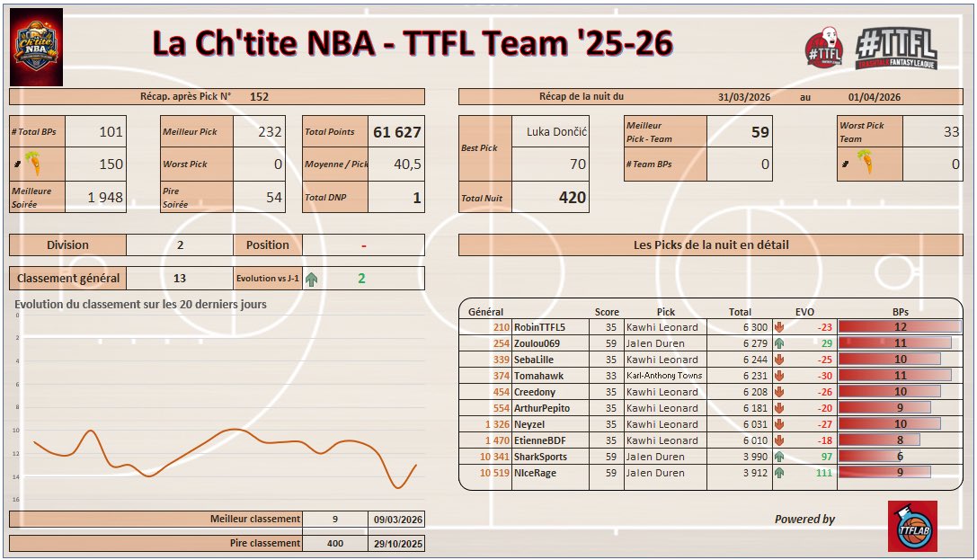Image resolution: width=977 pixels, height=560 pixels.
Task: Click the start date 31/03/2026
Action: [x=744, y=97]
